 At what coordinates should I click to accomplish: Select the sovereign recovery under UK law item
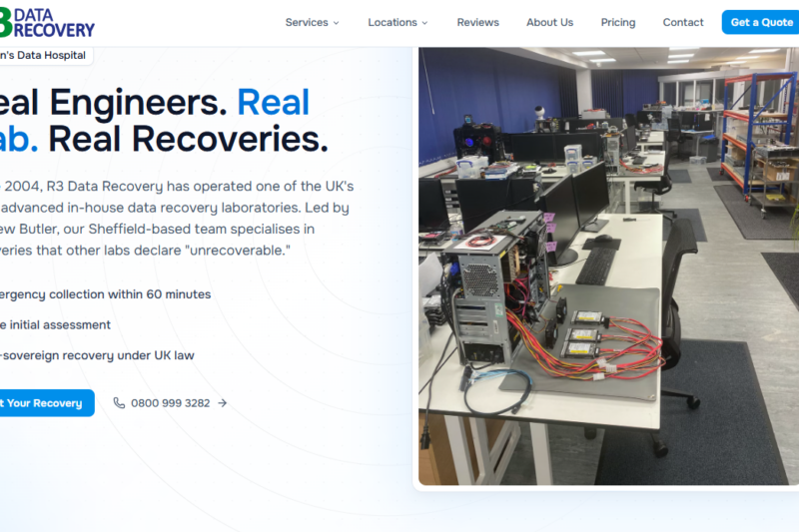click(97, 355)
